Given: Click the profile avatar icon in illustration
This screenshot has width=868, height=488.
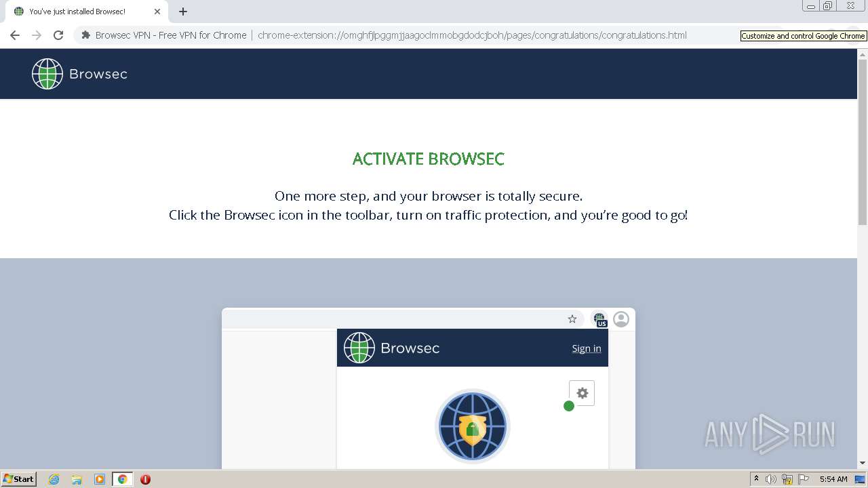Looking at the screenshot, I should 621,319.
